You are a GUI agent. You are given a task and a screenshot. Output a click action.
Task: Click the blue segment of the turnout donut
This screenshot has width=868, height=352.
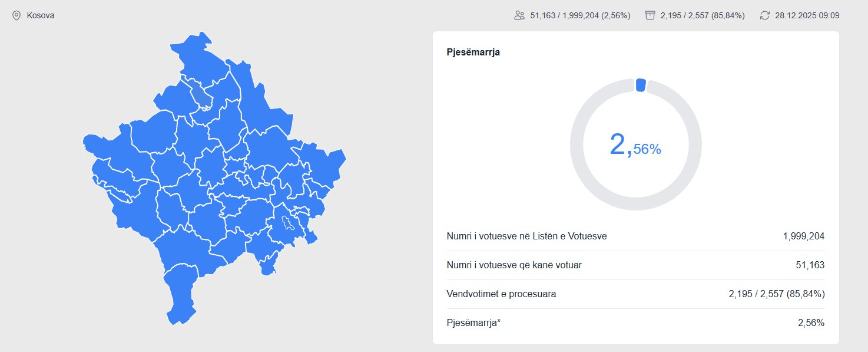641,85
